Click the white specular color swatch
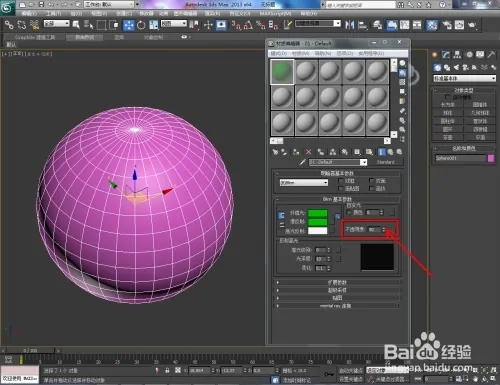 pyautogui.click(x=317, y=231)
